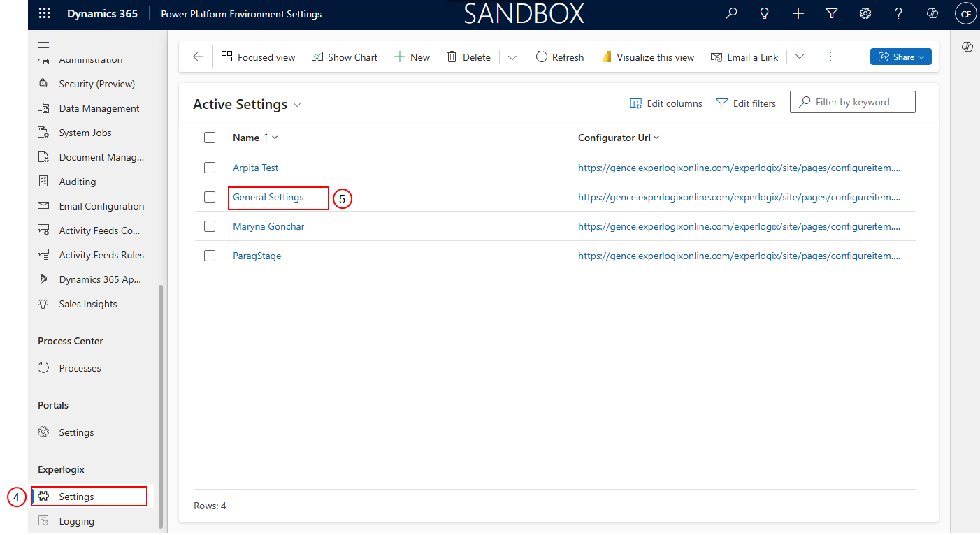Click Show Chart button
980x535 pixels.
click(345, 57)
